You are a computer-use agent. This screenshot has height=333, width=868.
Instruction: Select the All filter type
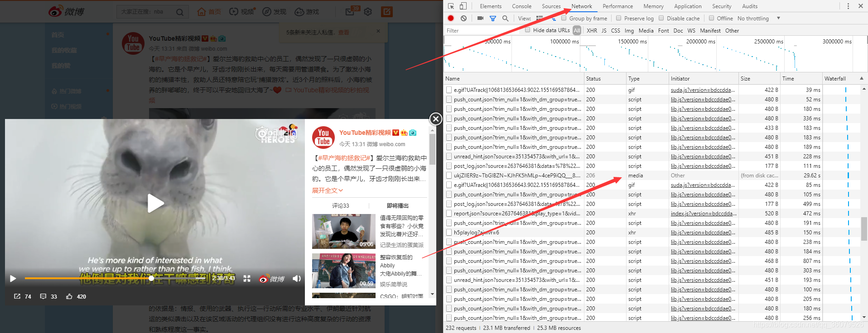577,30
